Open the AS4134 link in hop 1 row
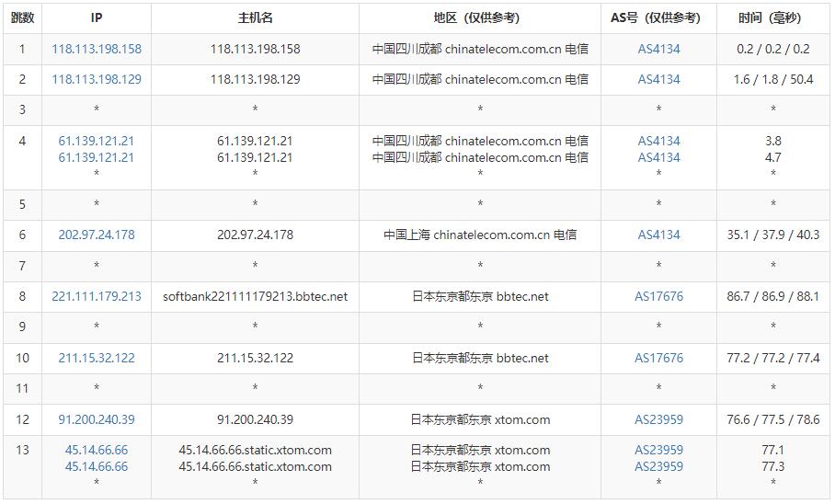Viewport: 835px width, 504px height. tap(658, 49)
